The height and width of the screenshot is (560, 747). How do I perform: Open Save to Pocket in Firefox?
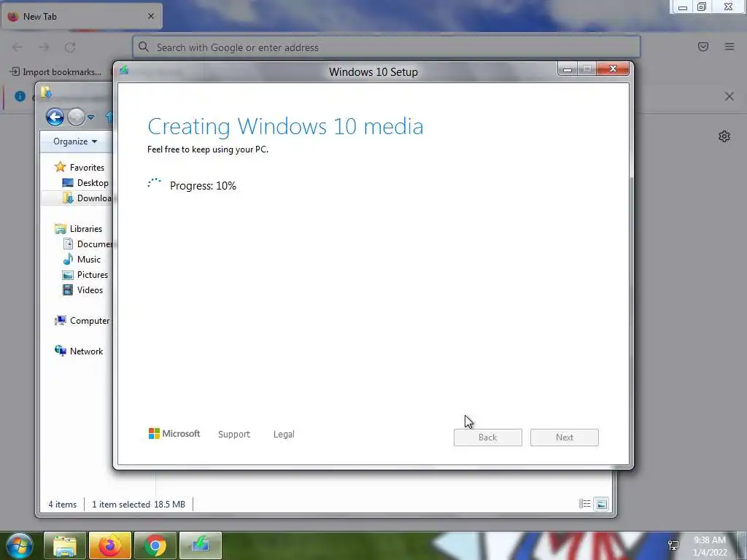point(703,47)
